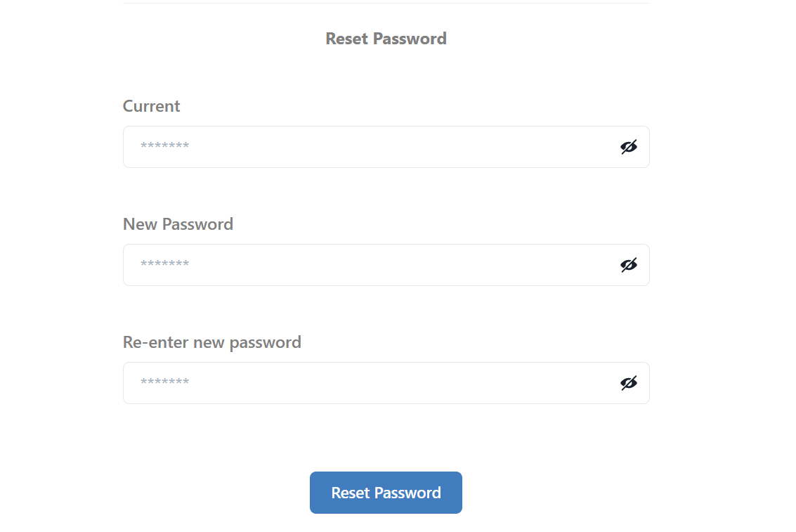796x532 pixels.
Task: Focus the Re-enter new password input field
Action: point(386,383)
